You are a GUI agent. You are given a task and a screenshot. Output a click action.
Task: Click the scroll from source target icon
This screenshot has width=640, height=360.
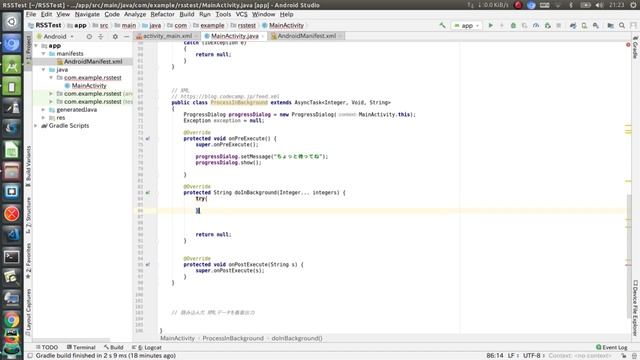click(x=89, y=36)
